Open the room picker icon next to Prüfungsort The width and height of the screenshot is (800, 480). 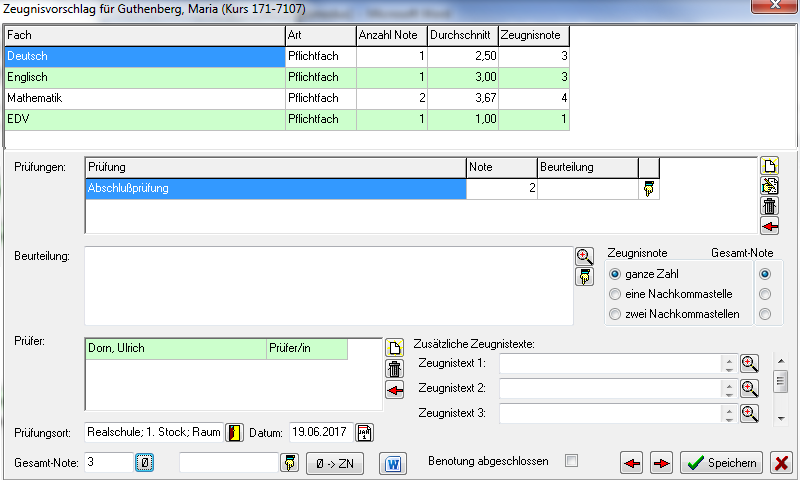click(235, 433)
